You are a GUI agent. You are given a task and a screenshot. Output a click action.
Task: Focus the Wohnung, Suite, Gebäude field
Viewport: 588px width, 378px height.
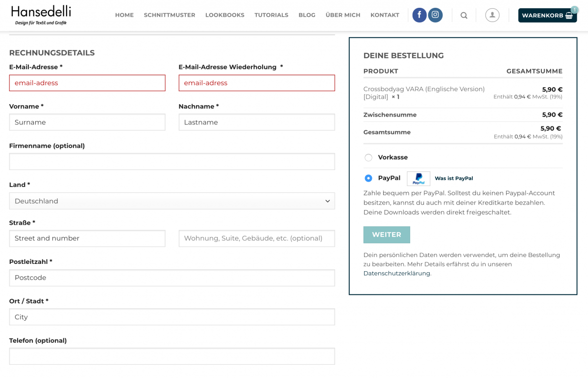pos(257,238)
